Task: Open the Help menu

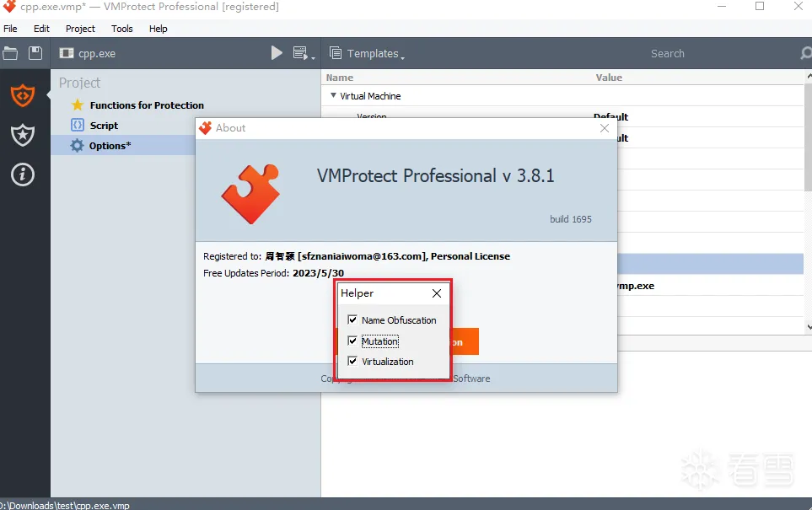Action: (x=158, y=29)
